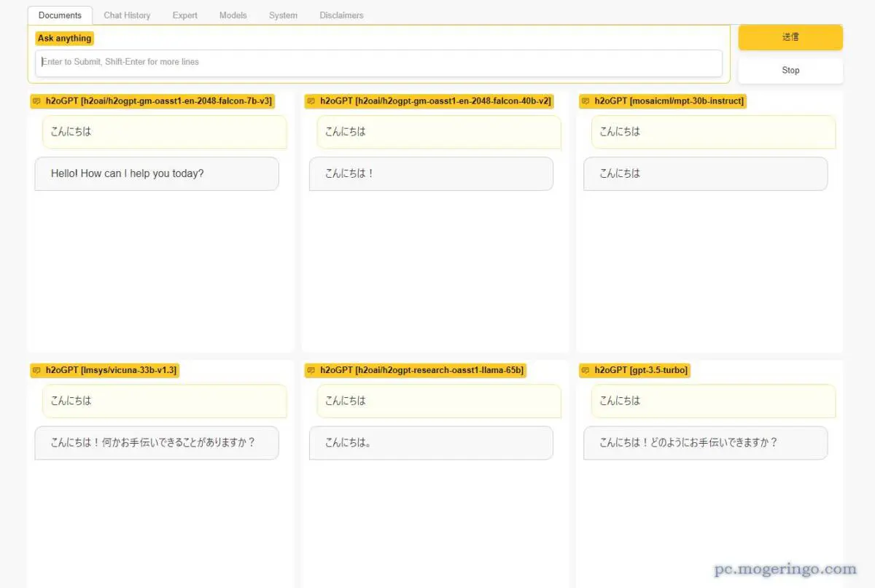Select the h2oGPT mpt-30b-instruct model label
Screen dimensions: 875x588
pos(663,101)
